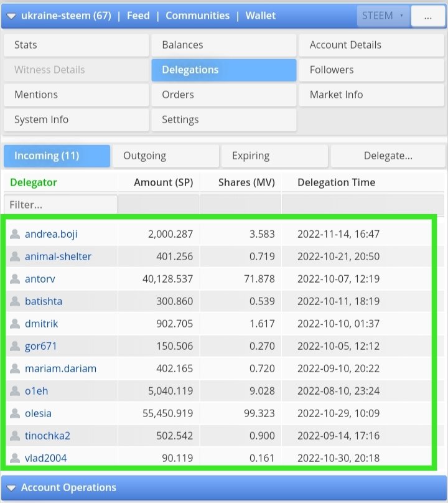Open the Wallet link
Image resolution: width=448 pixels, height=503 pixels.
(x=260, y=16)
